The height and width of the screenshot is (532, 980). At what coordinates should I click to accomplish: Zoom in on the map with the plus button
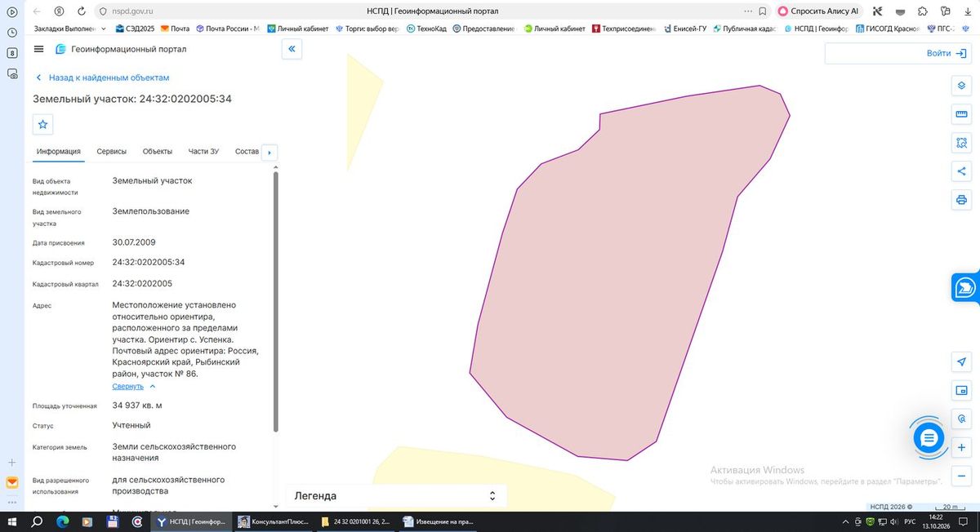[x=961, y=447]
